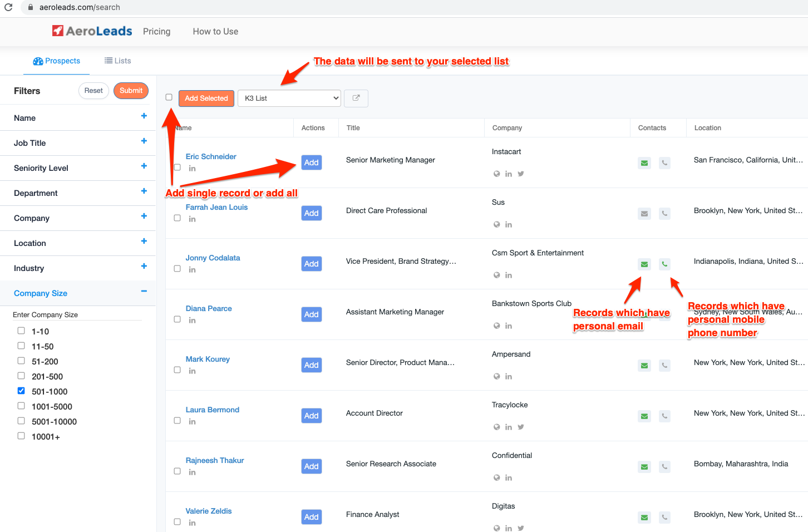808x532 pixels.
Task: Click the browser address bar URL
Action: 80,7
